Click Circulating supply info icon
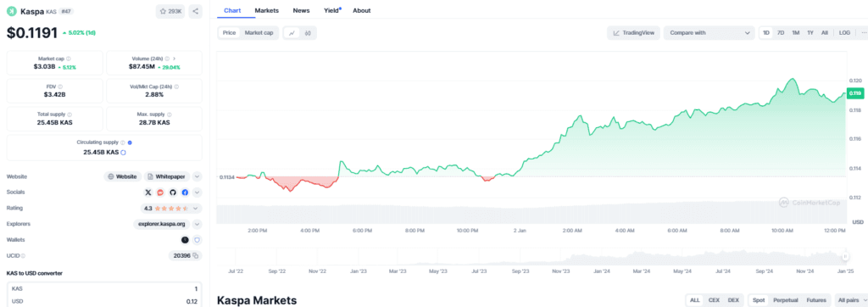Viewport: 868px width, 307px height. (123, 142)
